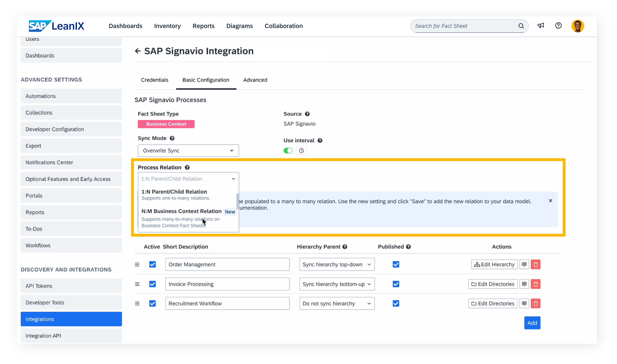The image size is (617, 364).
Task: Switch to the Advanced tab
Action: coord(255,80)
